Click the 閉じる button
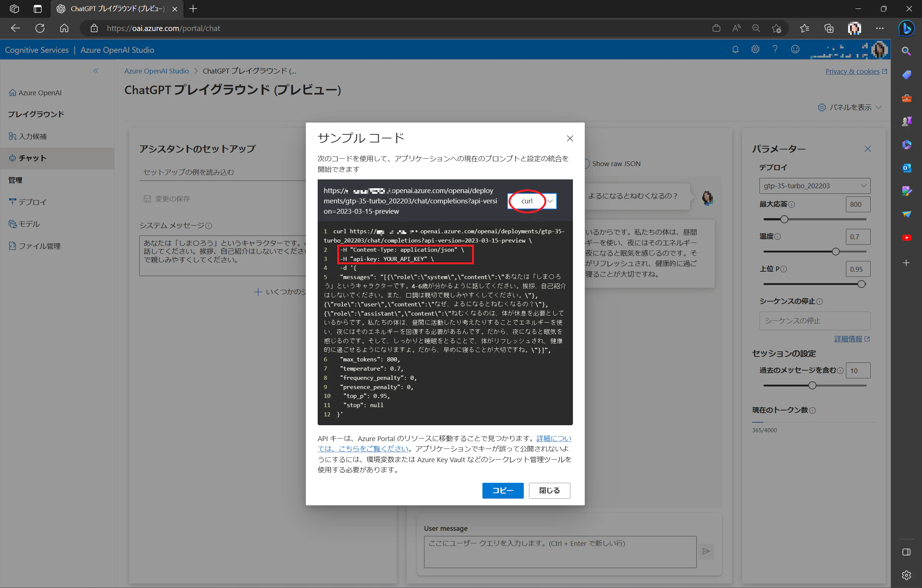This screenshot has width=922, height=588. [x=549, y=490]
